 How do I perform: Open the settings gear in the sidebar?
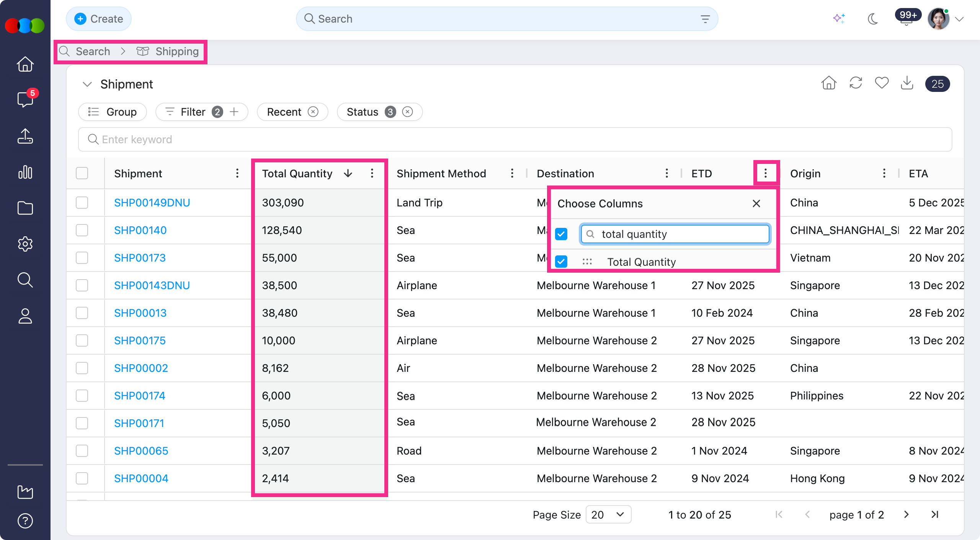(x=25, y=244)
